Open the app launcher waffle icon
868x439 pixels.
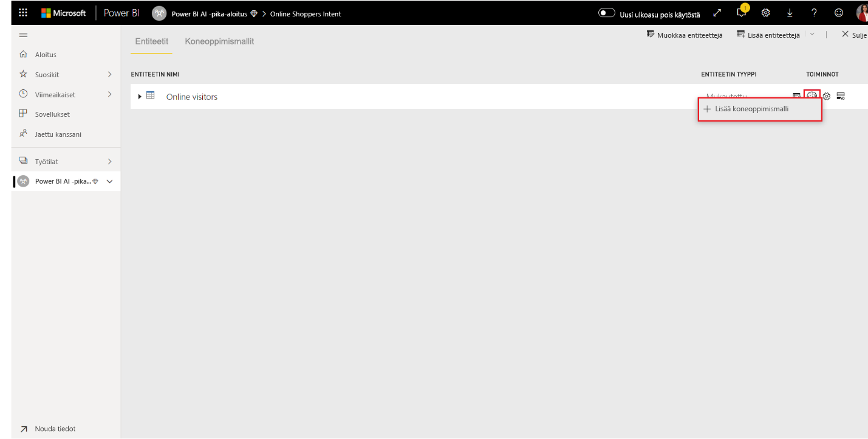(23, 13)
